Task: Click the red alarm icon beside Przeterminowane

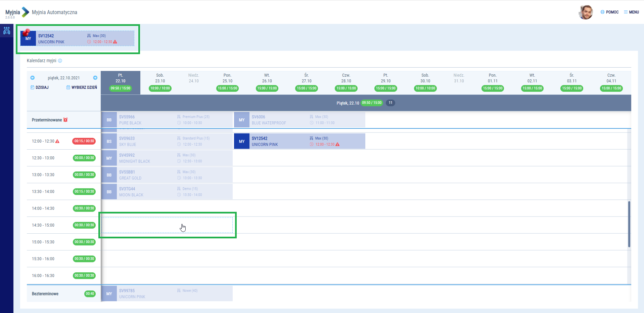Action: [x=65, y=120]
